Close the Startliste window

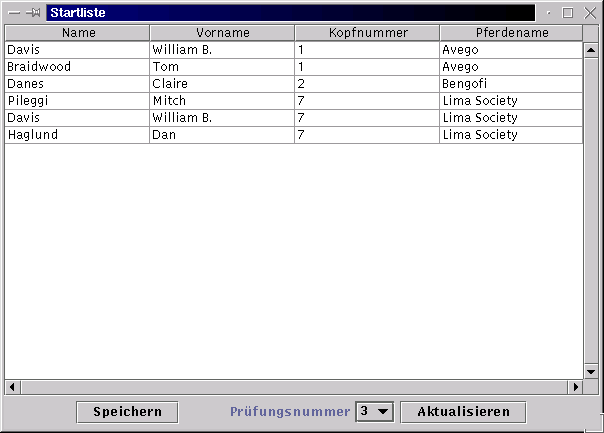pyautogui.click(x=590, y=13)
